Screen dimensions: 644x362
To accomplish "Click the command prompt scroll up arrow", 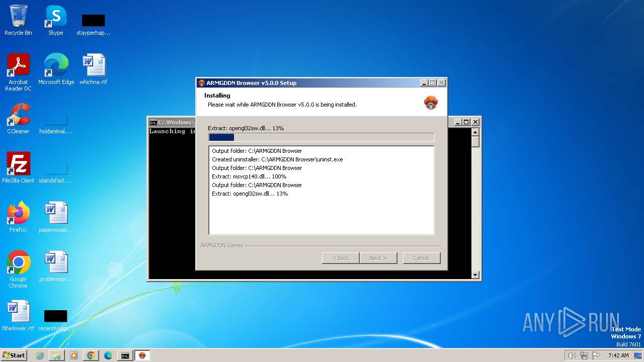I will (475, 132).
